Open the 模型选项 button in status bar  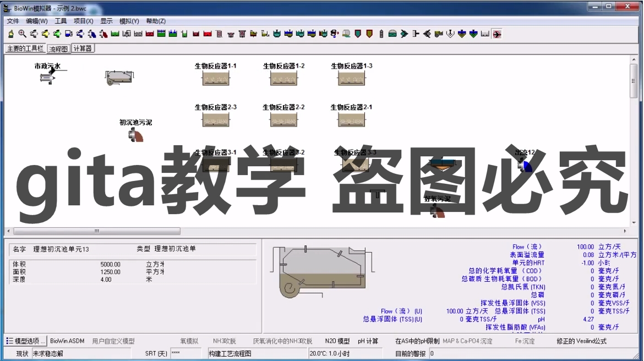pos(25,341)
